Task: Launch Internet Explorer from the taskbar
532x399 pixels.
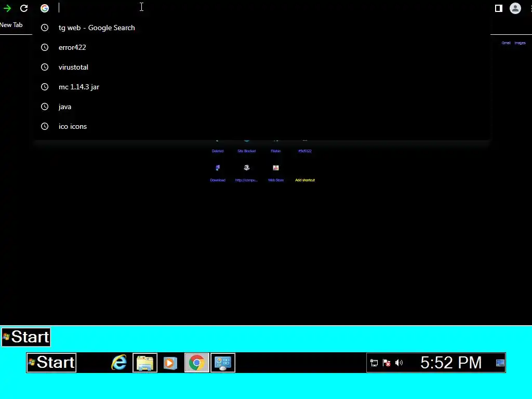Action: point(119,363)
